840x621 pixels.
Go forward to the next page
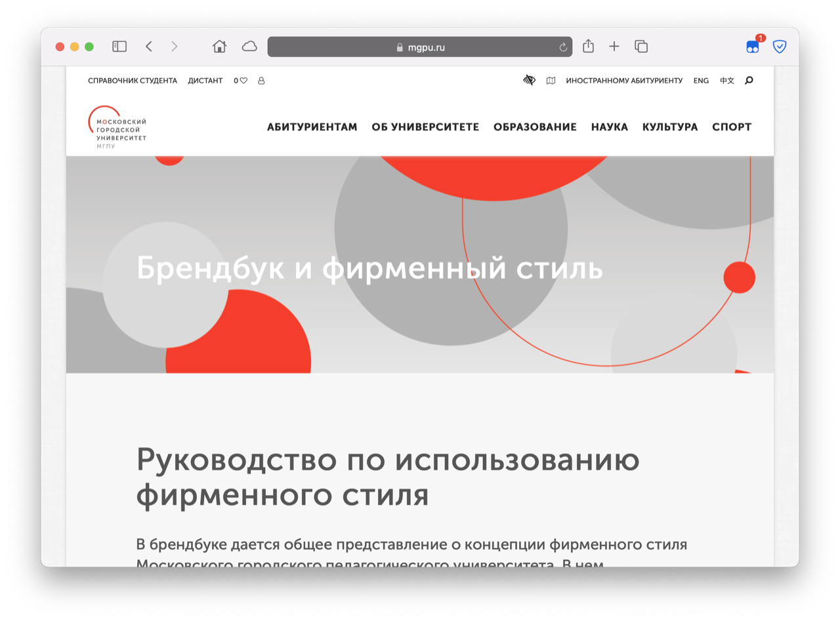pos(174,47)
